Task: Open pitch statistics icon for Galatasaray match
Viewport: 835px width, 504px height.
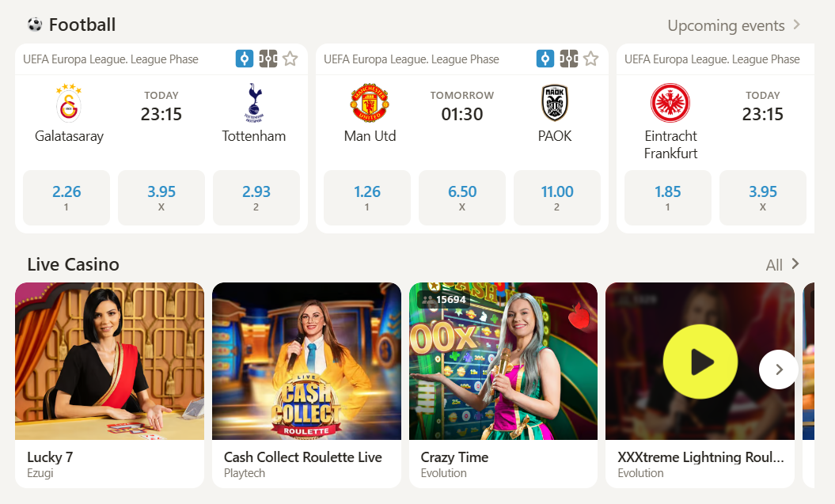Action: coord(268,59)
